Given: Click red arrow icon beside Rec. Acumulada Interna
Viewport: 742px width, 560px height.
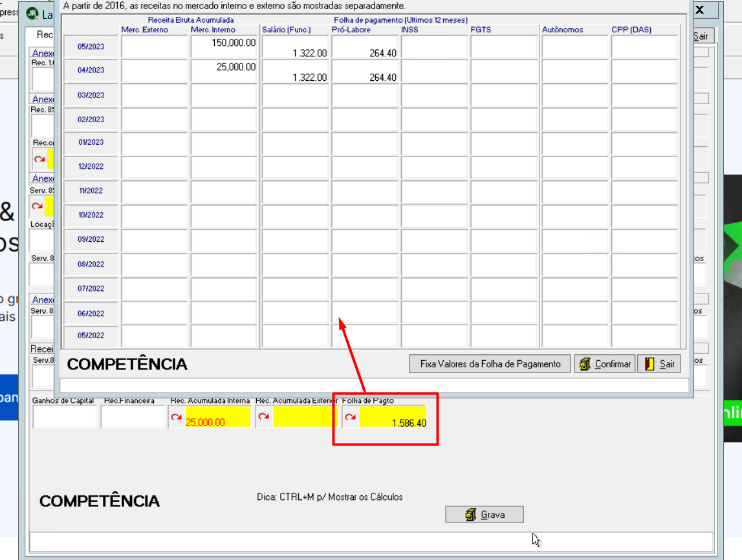Looking at the screenshot, I should point(177,416).
